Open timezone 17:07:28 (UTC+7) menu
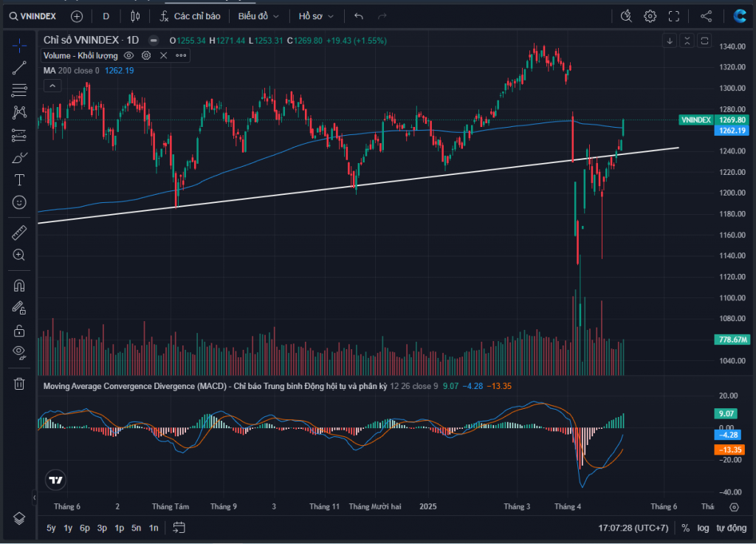756x544 pixels. pos(633,528)
